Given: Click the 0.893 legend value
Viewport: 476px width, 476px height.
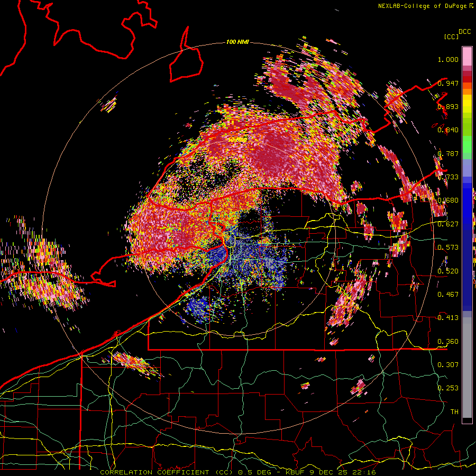Looking at the screenshot, I should coord(448,106).
